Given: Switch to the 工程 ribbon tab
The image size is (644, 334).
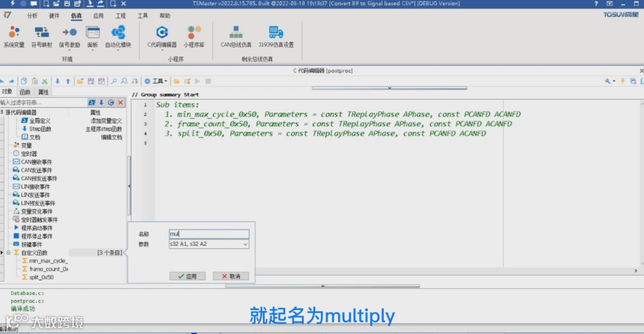Looking at the screenshot, I should (120, 16).
